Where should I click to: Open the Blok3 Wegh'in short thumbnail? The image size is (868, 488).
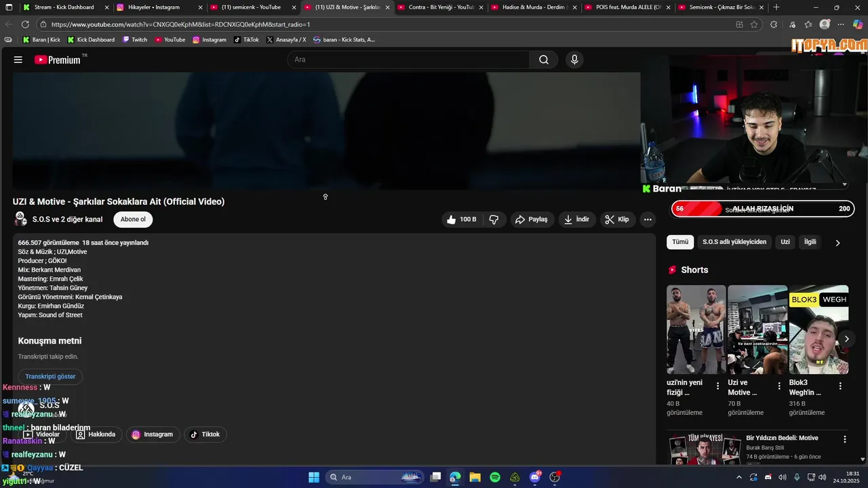coord(818,329)
